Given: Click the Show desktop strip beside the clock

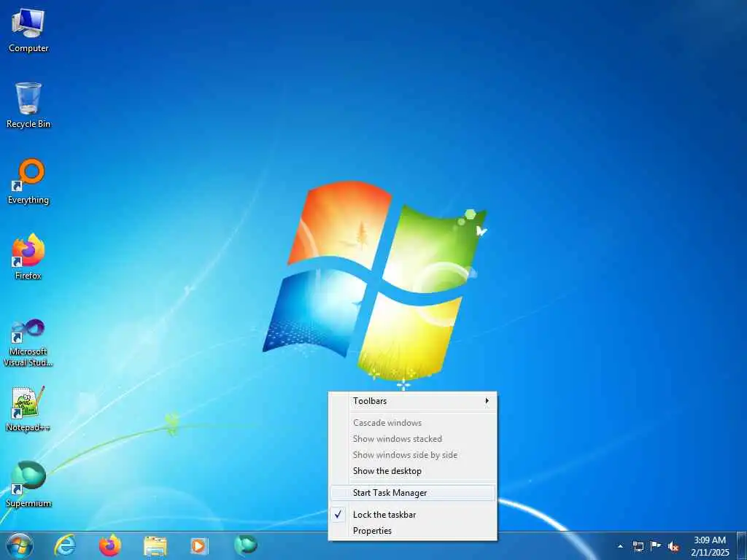Looking at the screenshot, I should tap(742, 546).
